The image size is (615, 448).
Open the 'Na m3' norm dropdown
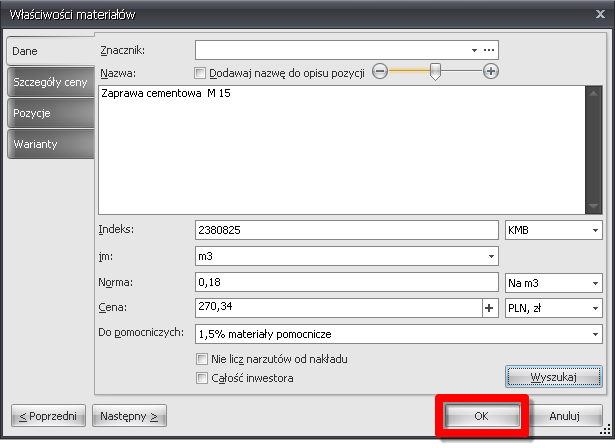(595, 282)
